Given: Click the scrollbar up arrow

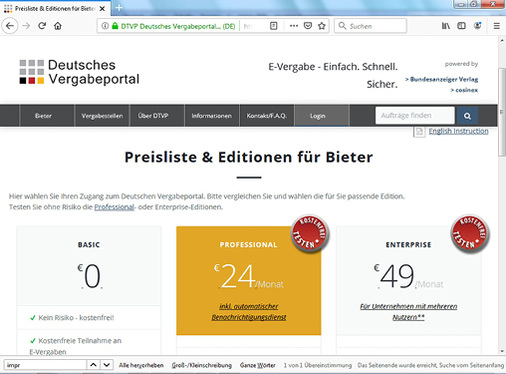Looking at the screenshot, I should tap(502, 41).
